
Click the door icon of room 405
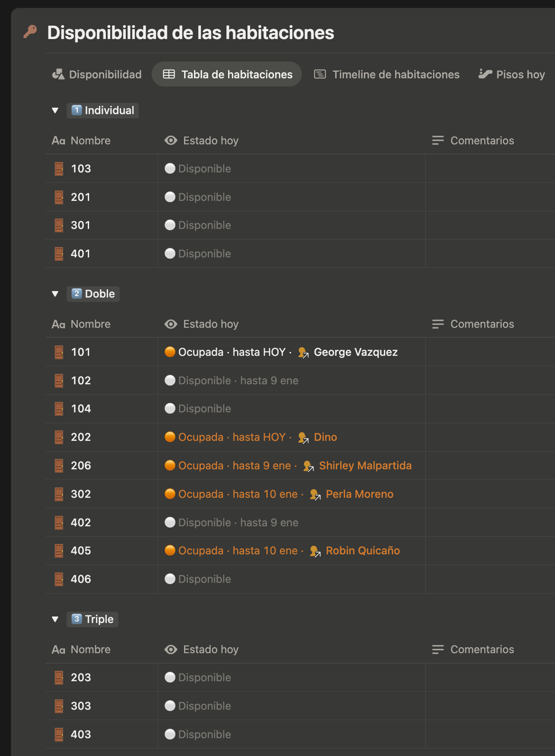59,551
